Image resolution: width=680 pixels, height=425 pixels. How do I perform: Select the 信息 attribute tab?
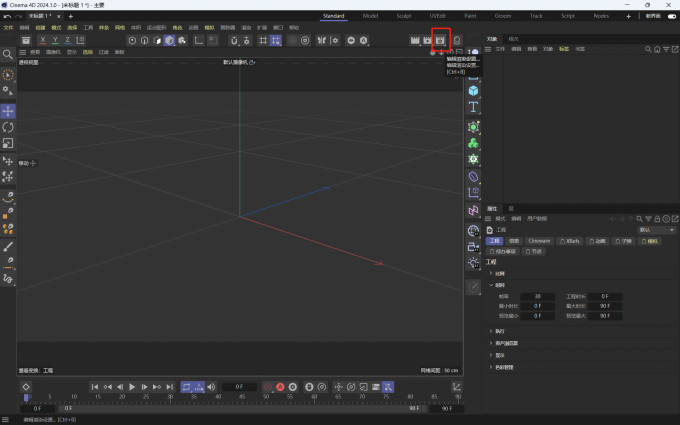pyautogui.click(x=513, y=241)
